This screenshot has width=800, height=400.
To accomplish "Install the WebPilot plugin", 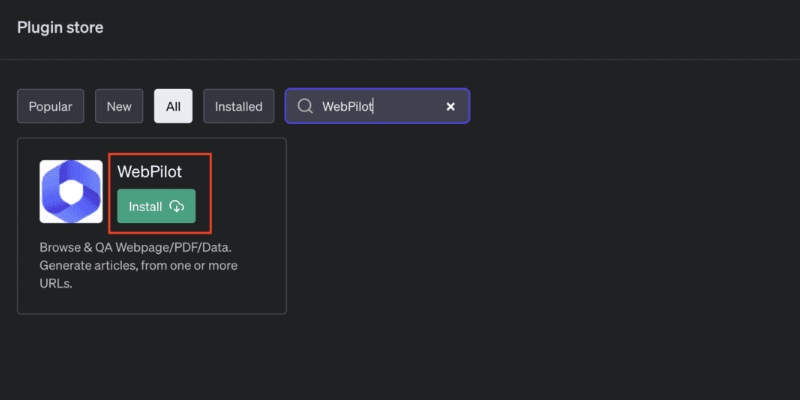I will tap(156, 206).
